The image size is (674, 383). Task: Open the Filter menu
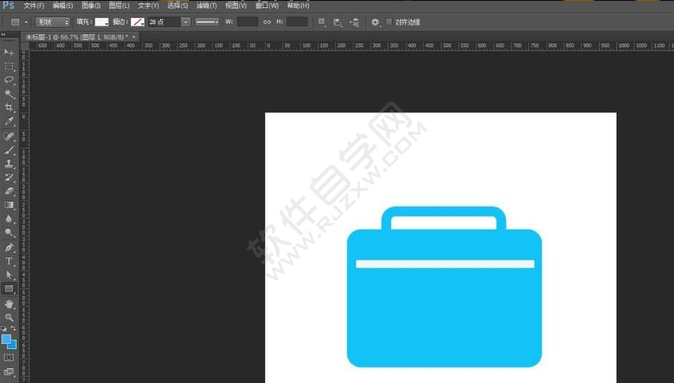[207, 6]
